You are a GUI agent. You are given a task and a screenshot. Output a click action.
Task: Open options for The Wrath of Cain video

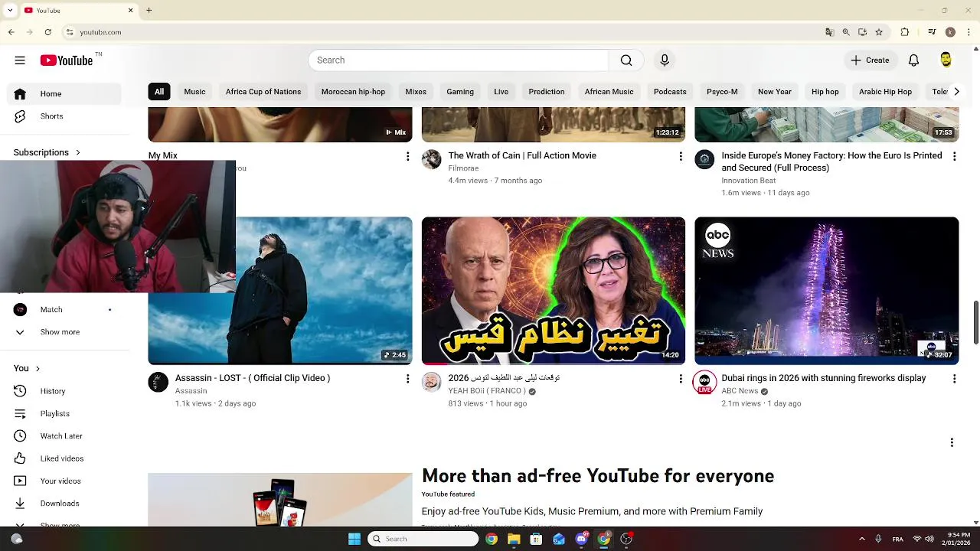681,156
